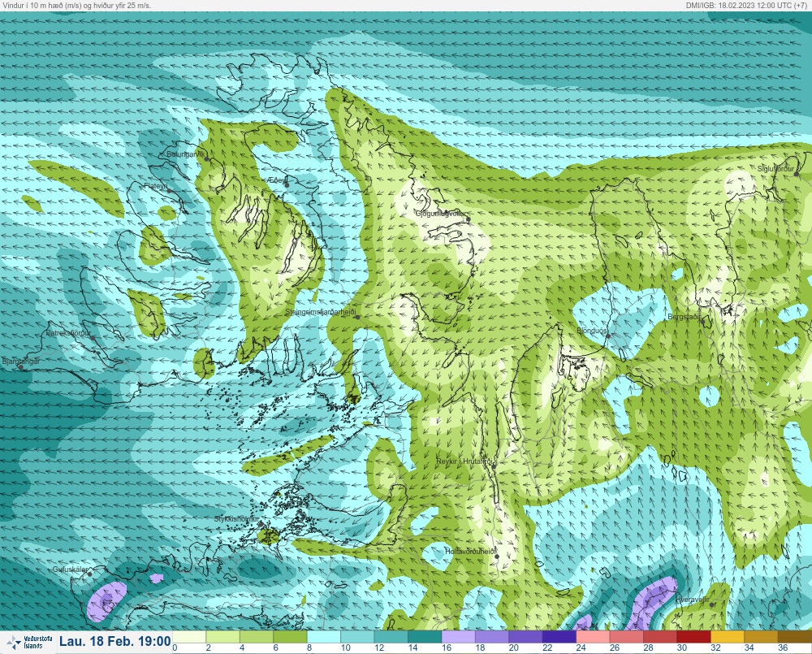
Task: Pick the salmon 26–28 m/s legend swatch
Action: 627,636
